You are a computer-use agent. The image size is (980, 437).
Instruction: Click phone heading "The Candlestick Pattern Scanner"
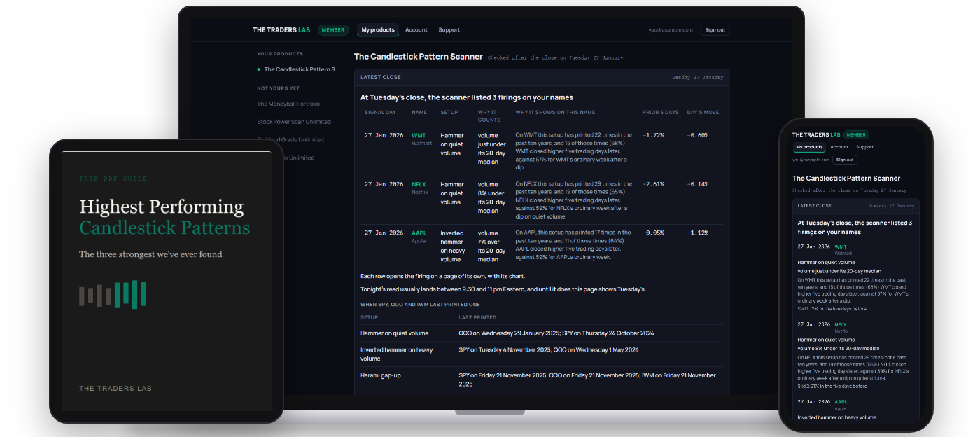coord(846,179)
